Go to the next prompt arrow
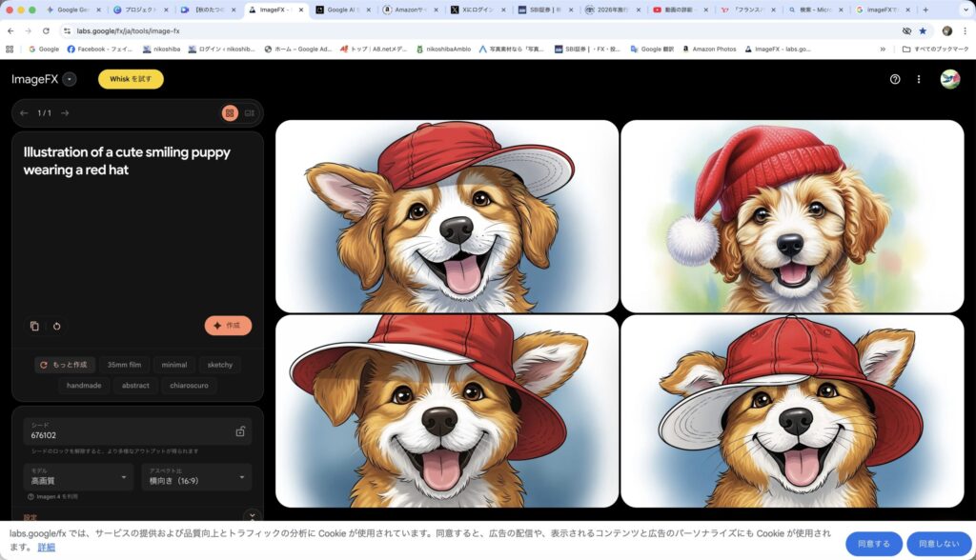 click(x=65, y=113)
